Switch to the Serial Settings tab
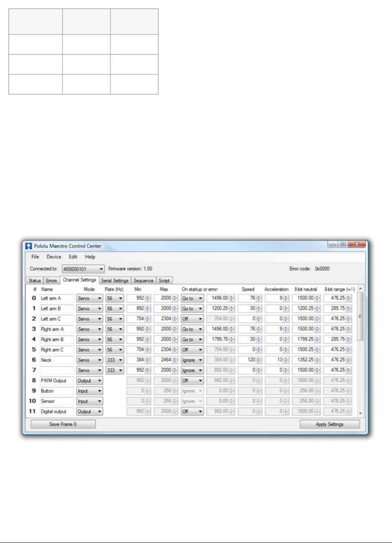This screenshot has height=543, width=392. click(x=115, y=281)
